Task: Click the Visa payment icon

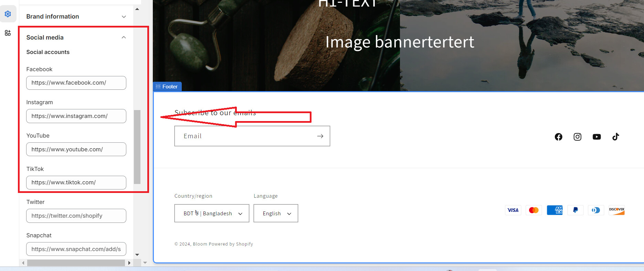Action: [513, 210]
